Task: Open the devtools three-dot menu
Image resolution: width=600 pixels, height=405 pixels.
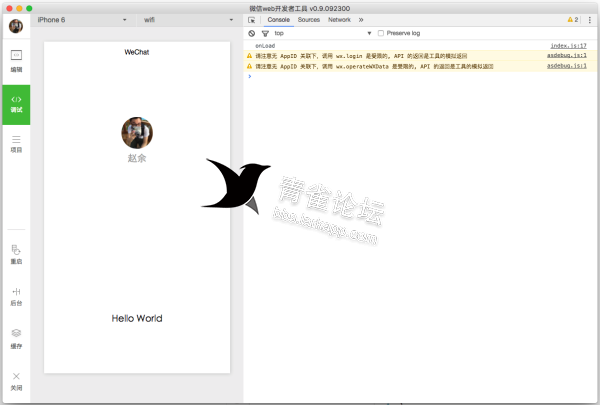Action: [x=590, y=20]
